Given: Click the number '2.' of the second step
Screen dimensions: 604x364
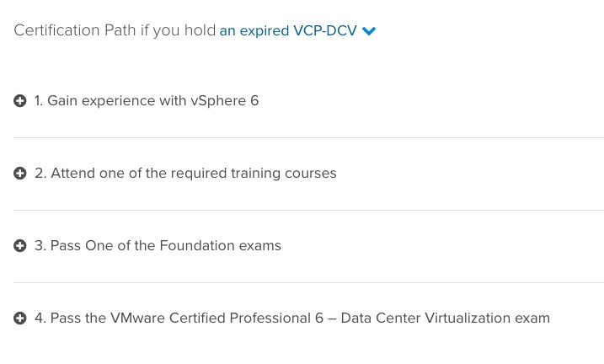Looking at the screenshot, I should click(x=40, y=174).
